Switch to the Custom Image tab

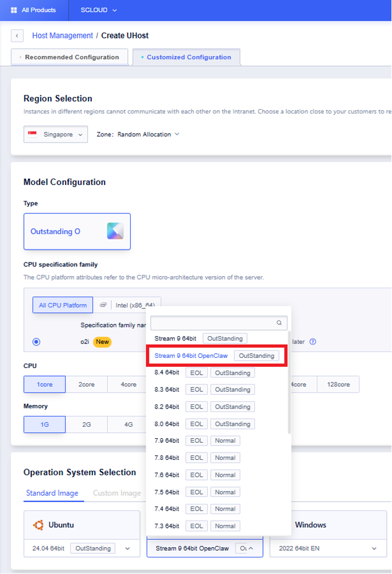coord(116,493)
